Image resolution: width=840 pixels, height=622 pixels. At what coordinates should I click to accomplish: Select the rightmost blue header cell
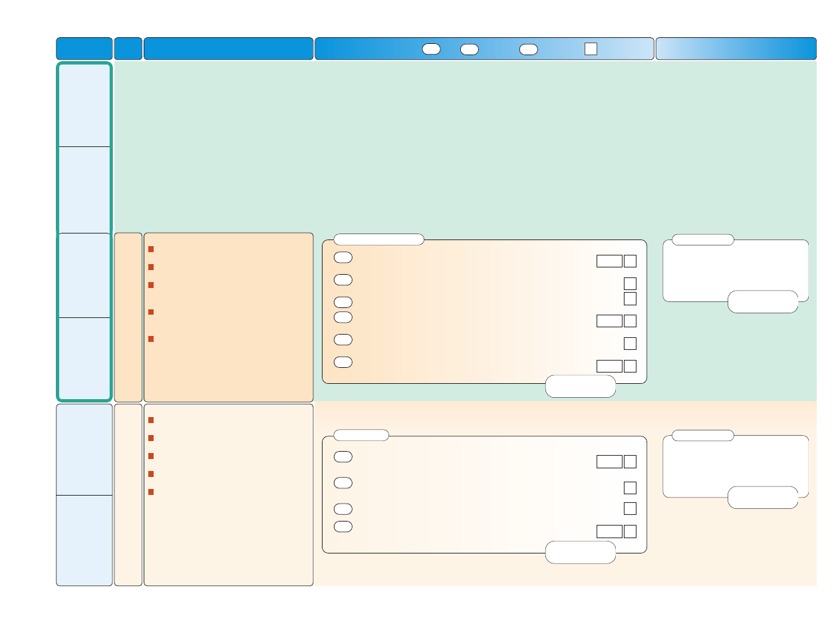pyautogui.click(x=736, y=49)
